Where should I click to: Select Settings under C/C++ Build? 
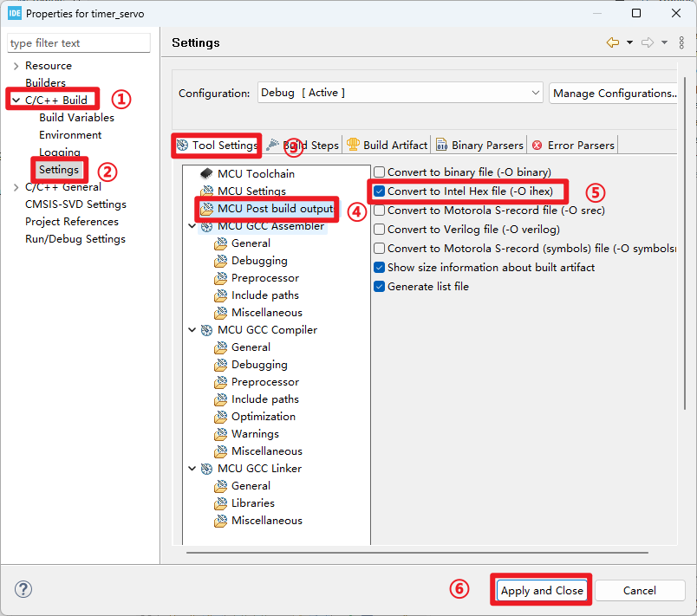[59, 170]
